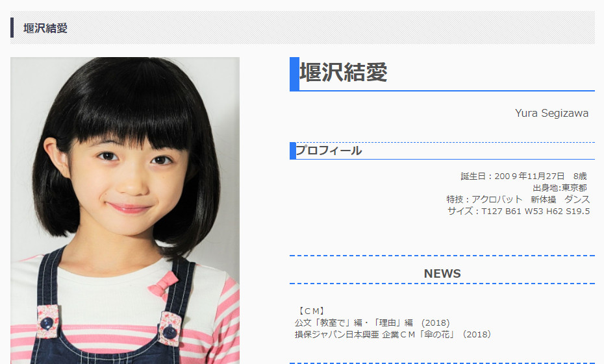Click the NEWS section heading
The height and width of the screenshot is (364, 604).
tap(442, 274)
